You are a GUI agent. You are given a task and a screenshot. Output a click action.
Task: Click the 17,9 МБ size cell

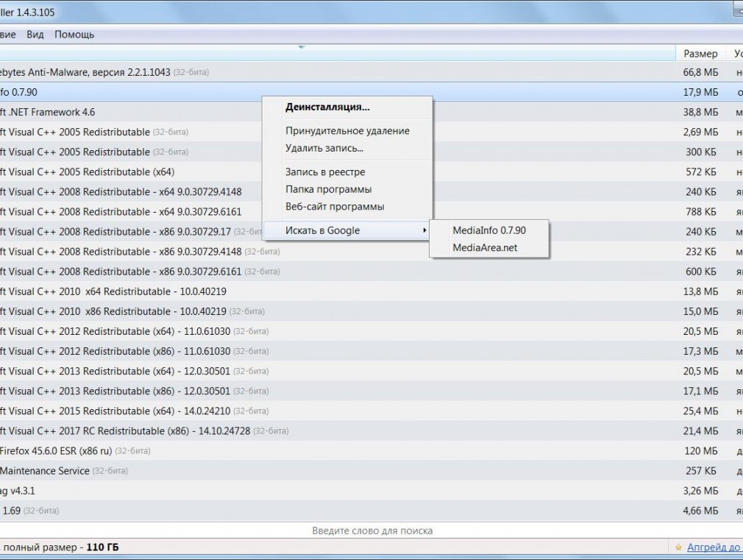click(700, 92)
